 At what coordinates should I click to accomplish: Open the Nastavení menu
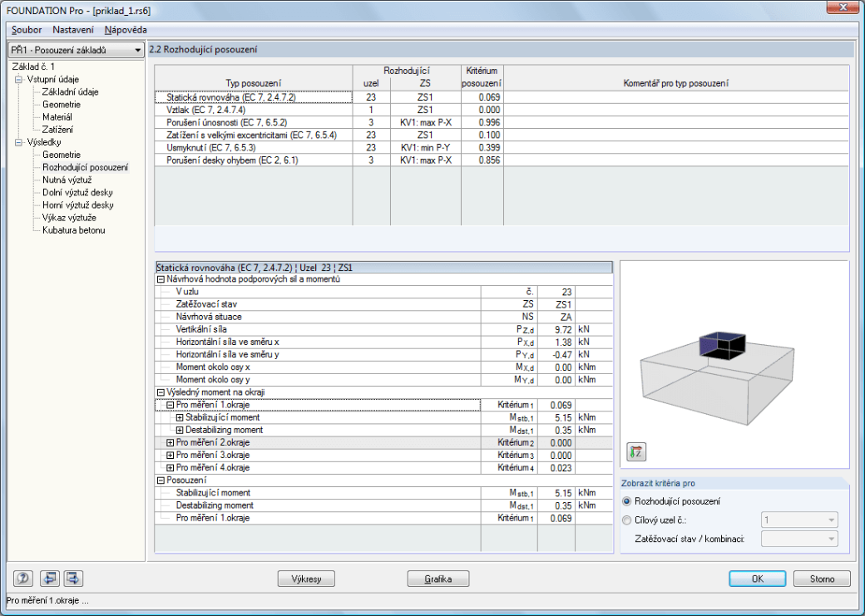coord(73,30)
